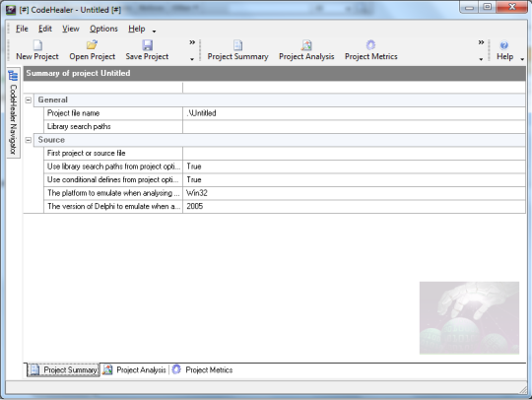Show more file toolbar buttons chevron
The height and width of the screenshot is (400, 532).
(x=192, y=42)
